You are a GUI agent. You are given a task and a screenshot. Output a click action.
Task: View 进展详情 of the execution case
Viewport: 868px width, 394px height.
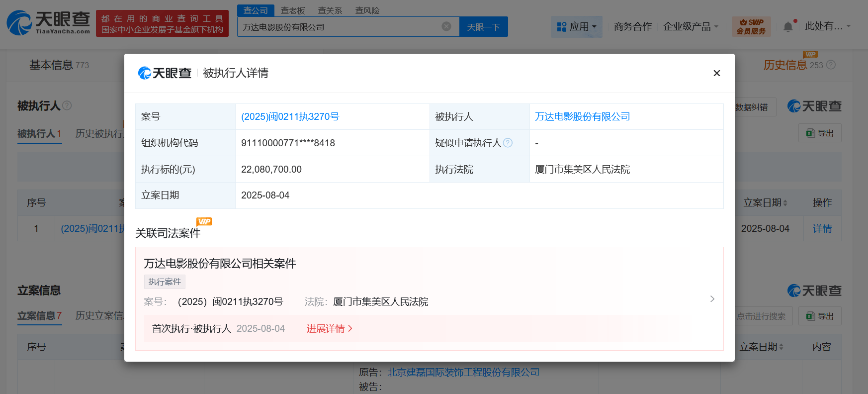coord(329,328)
